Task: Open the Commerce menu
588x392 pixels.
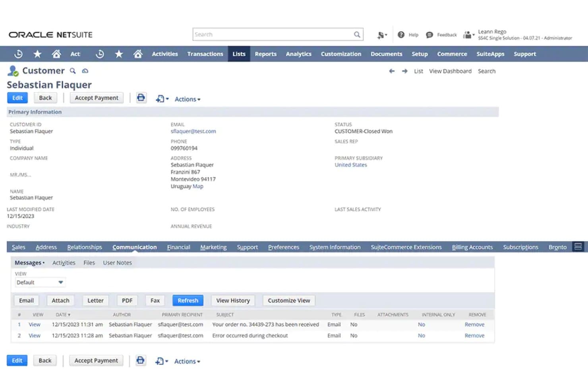Action: [x=452, y=54]
